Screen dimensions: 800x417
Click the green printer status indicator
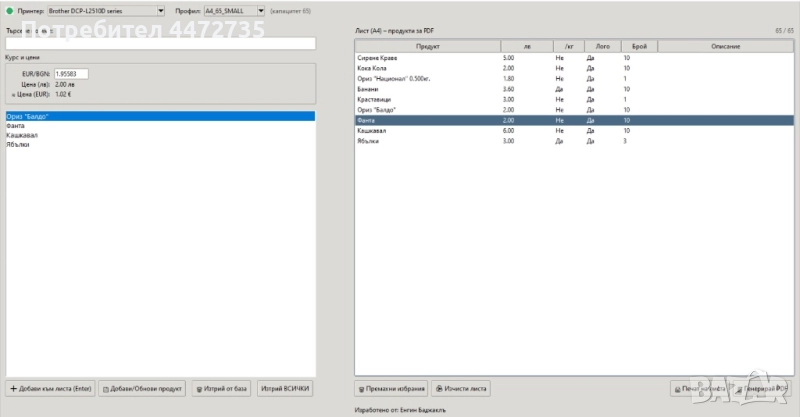click(8, 10)
